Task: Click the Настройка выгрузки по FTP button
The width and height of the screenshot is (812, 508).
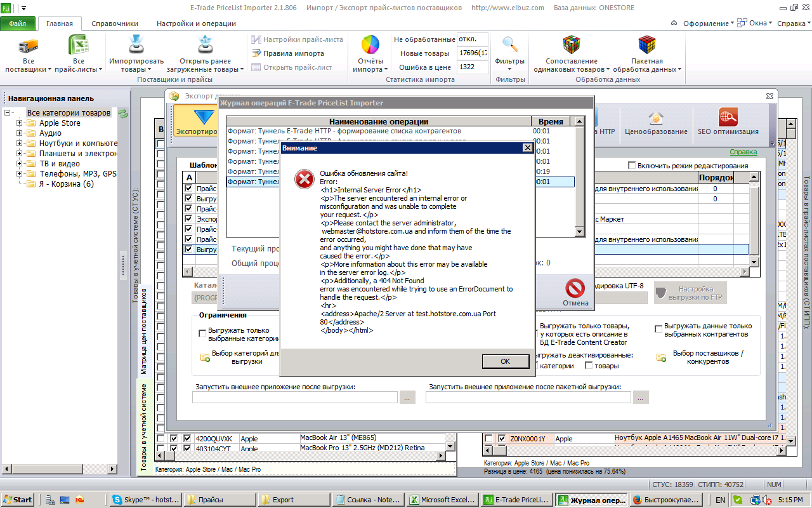Action: (690, 293)
